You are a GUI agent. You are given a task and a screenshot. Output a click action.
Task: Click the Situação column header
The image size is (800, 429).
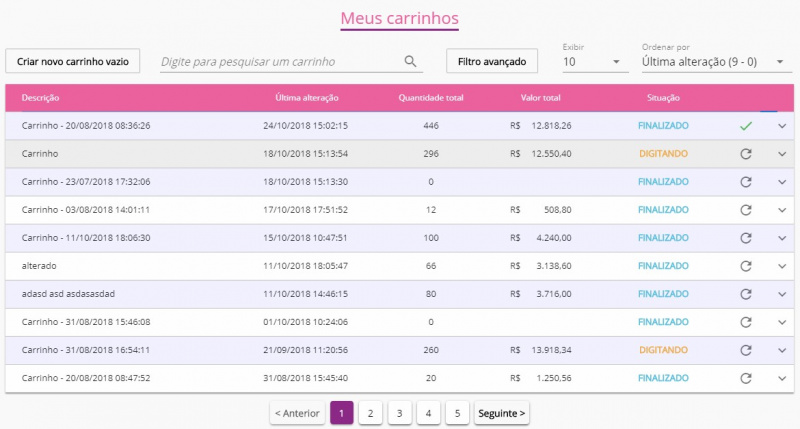(x=663, y=97)
